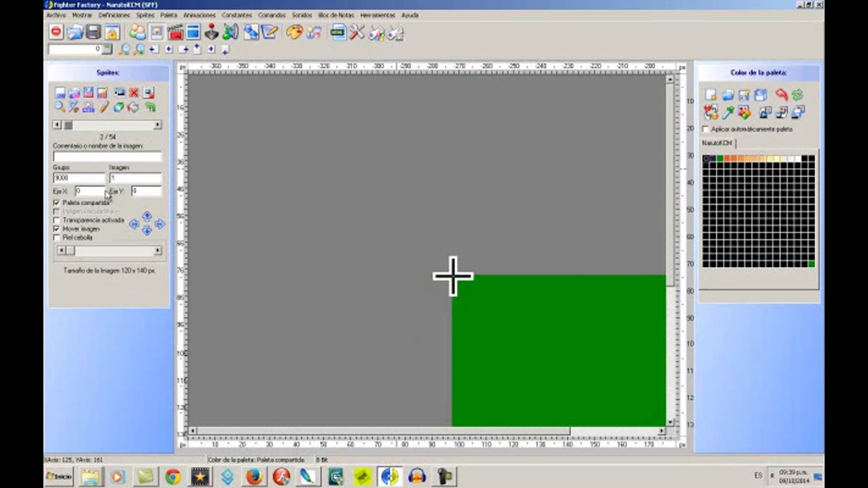Open the Paleta menu
The image size is (868, 488).
coord(169,15)
